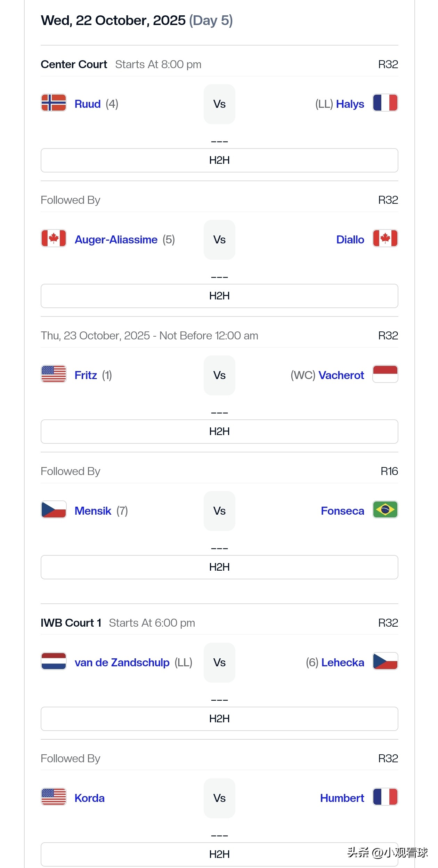The height and width of the screenshot is (868, 438).
Task: Show H2H for Fritz vs Vacherot
Action: coord(219,432)
